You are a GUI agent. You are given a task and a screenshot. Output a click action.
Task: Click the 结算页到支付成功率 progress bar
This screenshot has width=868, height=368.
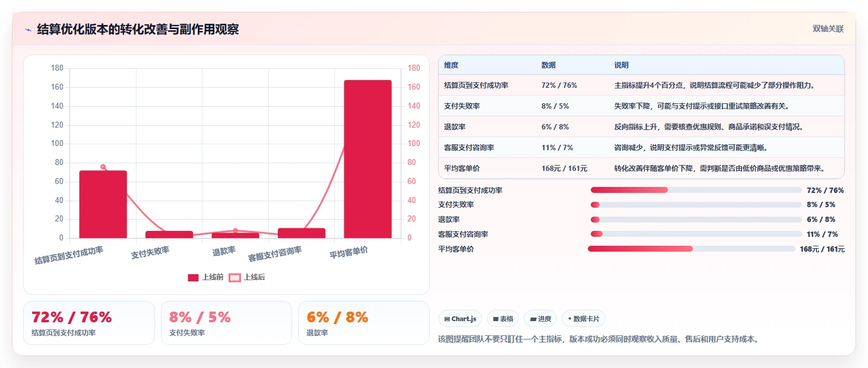(696, 190)
